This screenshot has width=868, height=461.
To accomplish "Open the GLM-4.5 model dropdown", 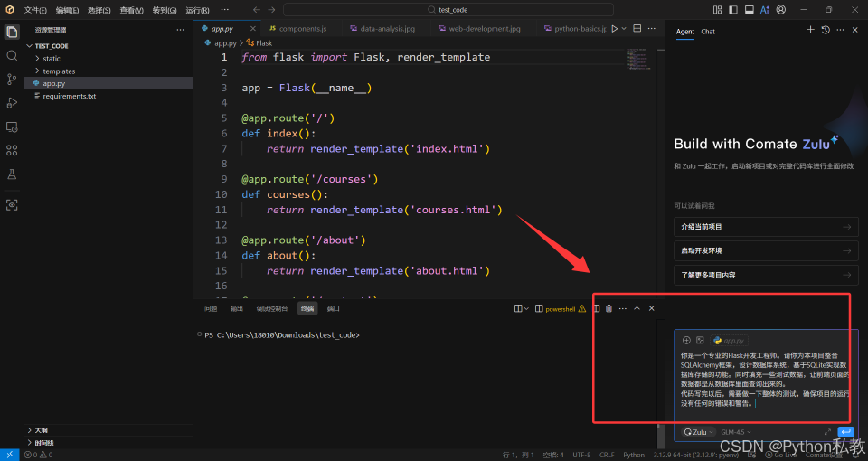I will (x=734, y=432).
